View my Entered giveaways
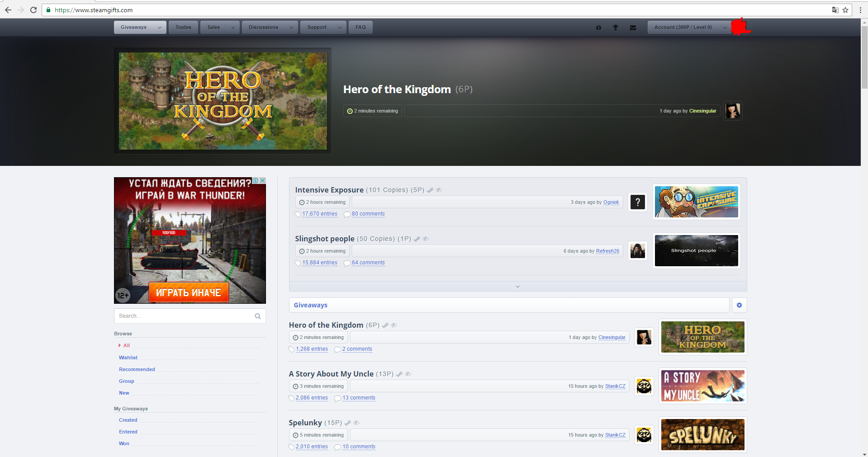Screen dimensions: 868x457 (128, 432)
